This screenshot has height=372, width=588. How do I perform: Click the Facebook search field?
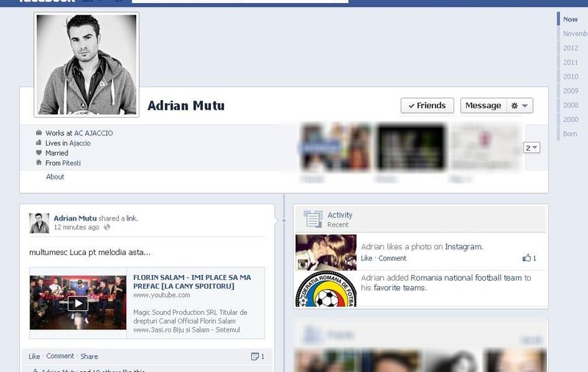[240, 1]
